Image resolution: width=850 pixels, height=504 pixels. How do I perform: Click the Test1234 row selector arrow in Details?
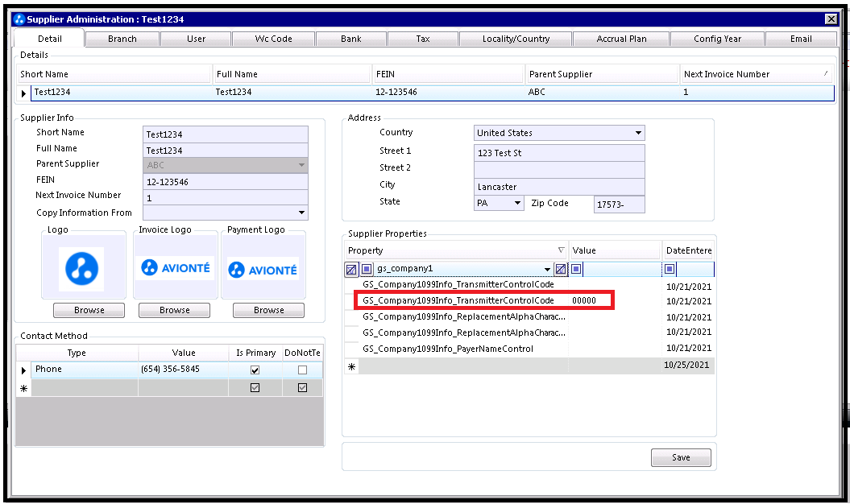23,93
